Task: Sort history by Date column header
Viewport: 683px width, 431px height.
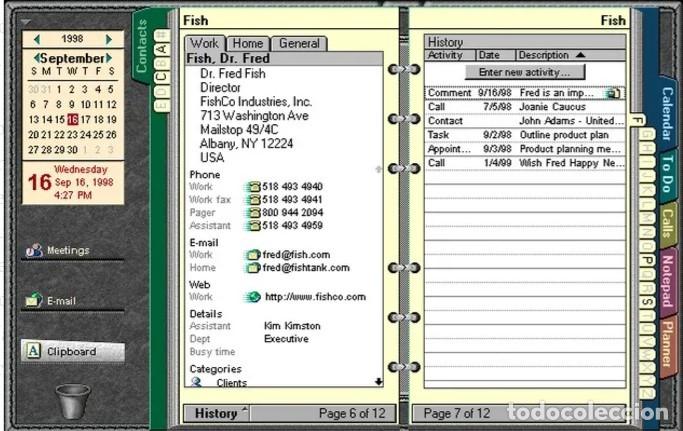Action: coord(496,55)
